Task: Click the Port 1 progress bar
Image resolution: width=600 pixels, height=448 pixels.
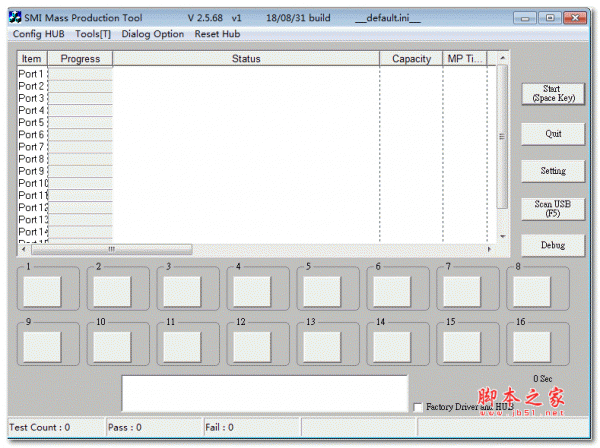Action: 80,74
